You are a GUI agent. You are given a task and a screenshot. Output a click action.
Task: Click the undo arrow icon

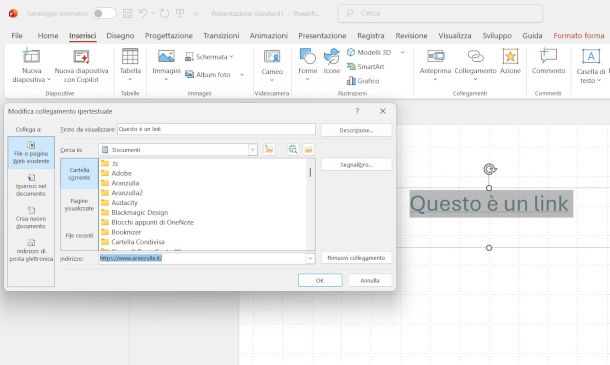coord(143,13)
